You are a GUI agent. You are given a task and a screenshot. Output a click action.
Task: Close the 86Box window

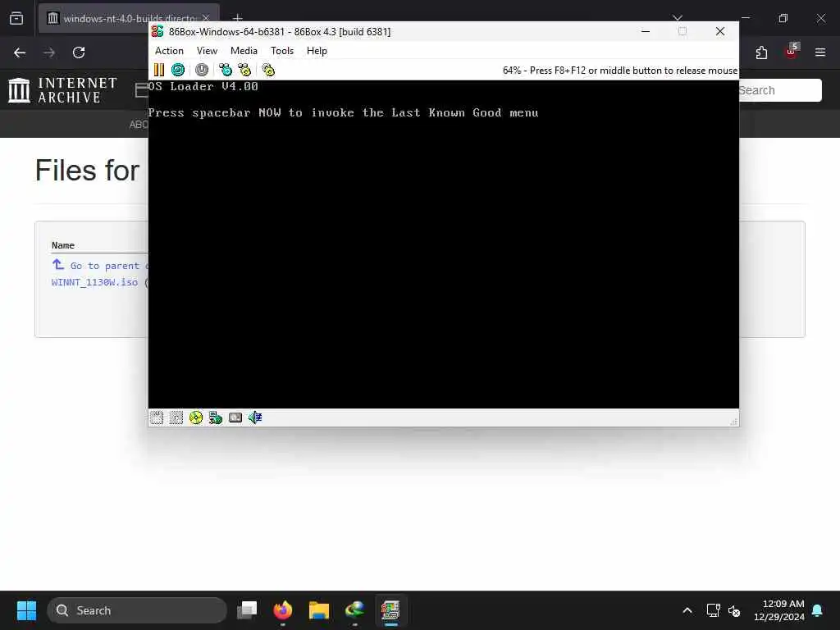pyautogui.click(x=720, y=32)
